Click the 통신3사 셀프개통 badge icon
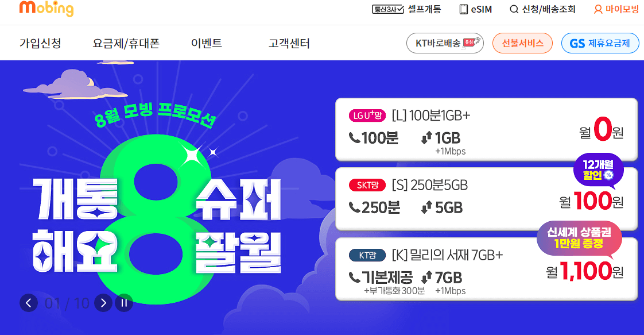The image size is (644, 335). [388, 9]
